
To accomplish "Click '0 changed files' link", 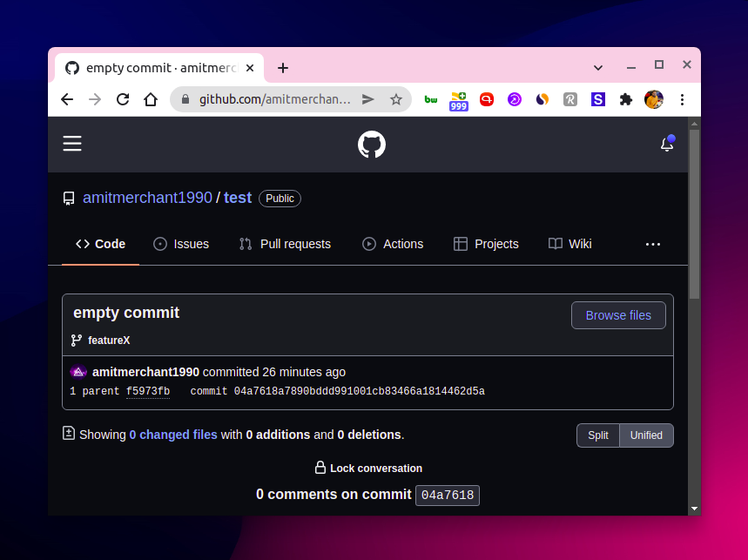I will tap(173, 435).
